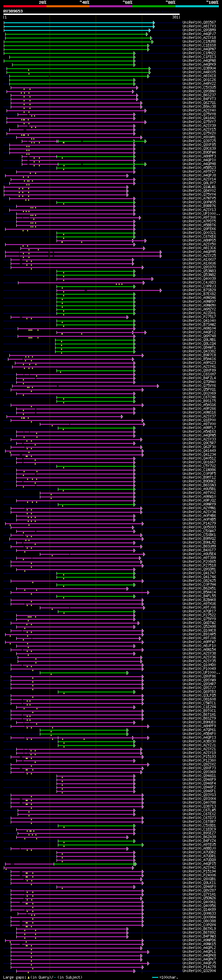Select hit label UniRef100_Q6Z7Q1
The height and width of the screenshot is (980, 222).
click(x=199, y=103)
